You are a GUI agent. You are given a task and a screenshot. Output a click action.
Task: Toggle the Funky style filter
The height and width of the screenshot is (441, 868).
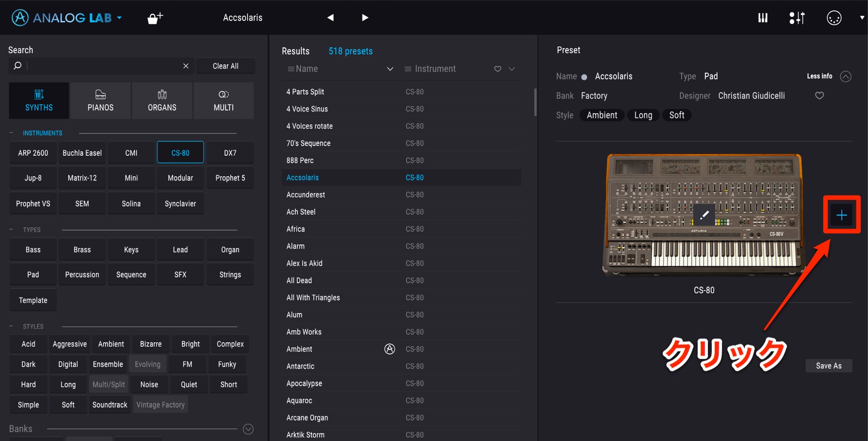tap(227, 364)
